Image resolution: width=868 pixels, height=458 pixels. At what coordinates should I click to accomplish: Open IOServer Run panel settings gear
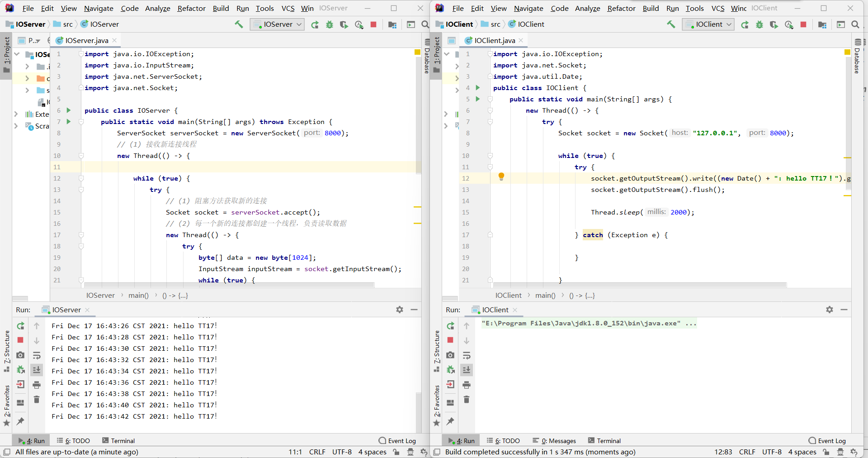point(400,310)
